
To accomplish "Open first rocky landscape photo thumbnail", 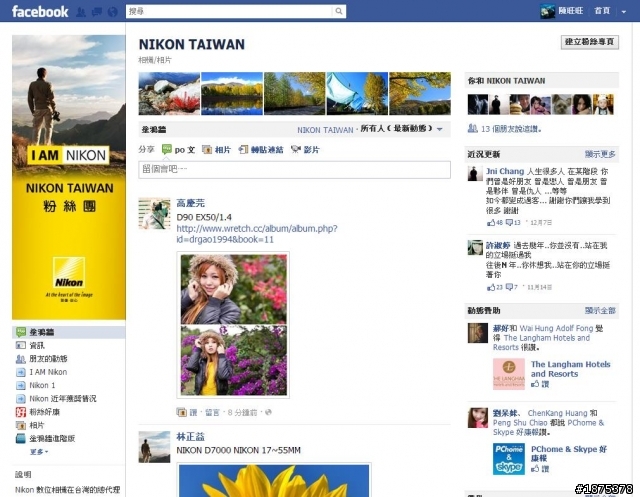I will point(169,94).
